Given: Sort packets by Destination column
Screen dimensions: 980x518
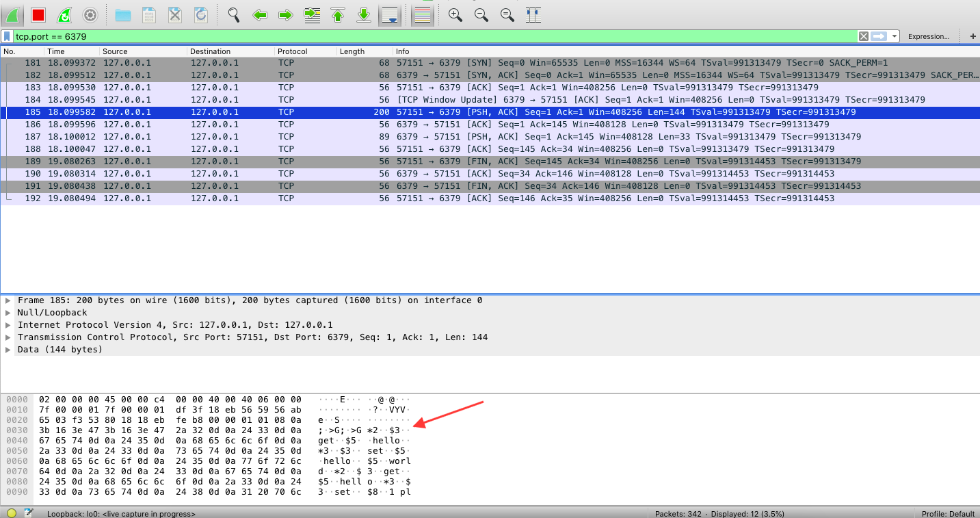Looking at the screenshot, I should point(231,51).
